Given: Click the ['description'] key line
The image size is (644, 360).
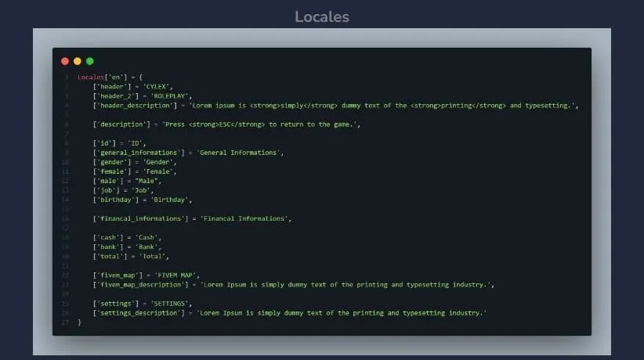Looking at the screenshot, I should click(x=226, y=124).
